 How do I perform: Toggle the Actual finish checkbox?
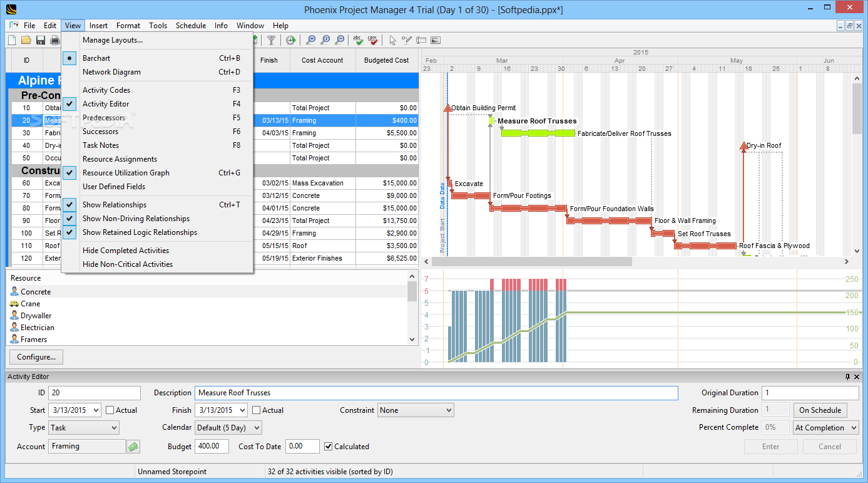tap(257, 410)
